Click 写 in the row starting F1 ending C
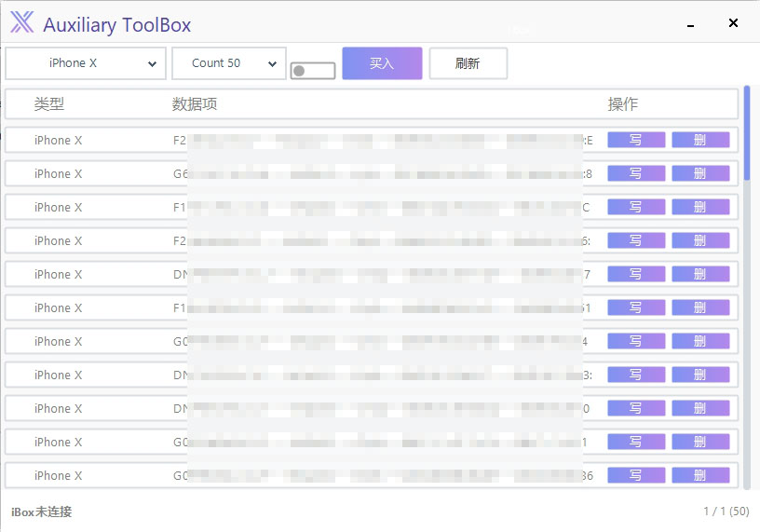 (x=636, y=207)
